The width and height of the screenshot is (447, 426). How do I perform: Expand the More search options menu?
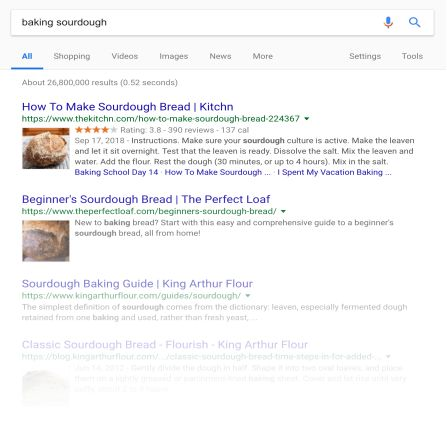click(263, 56)
